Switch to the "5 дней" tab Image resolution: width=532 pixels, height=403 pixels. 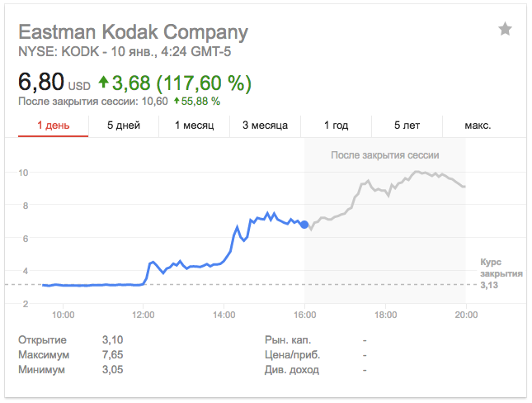point(124,126)
